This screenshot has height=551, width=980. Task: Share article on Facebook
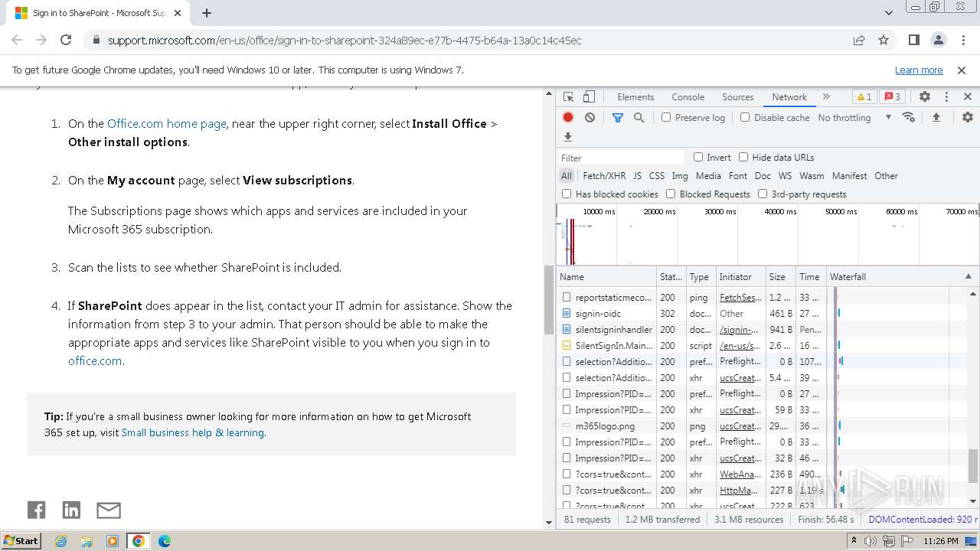[37, 510]
